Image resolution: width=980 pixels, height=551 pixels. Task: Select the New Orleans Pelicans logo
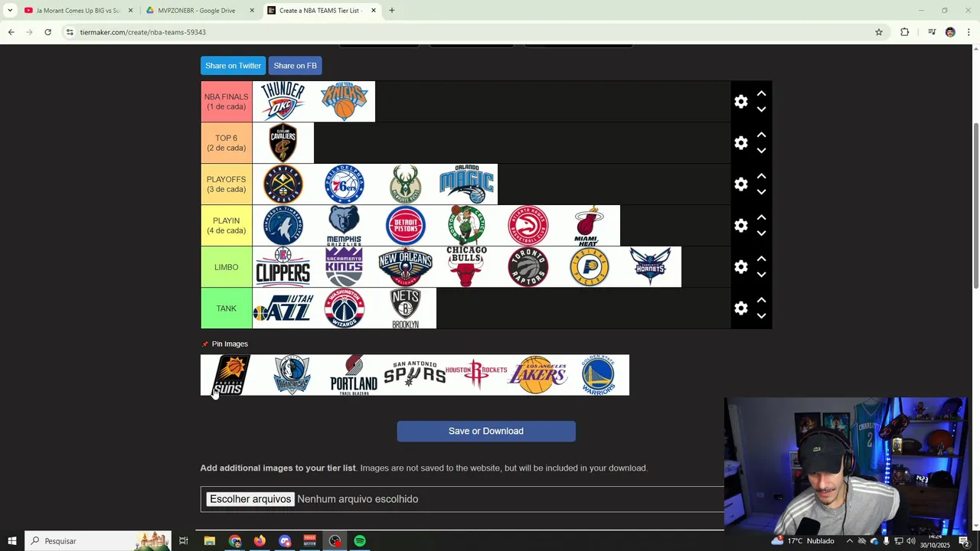click(406, 267)
